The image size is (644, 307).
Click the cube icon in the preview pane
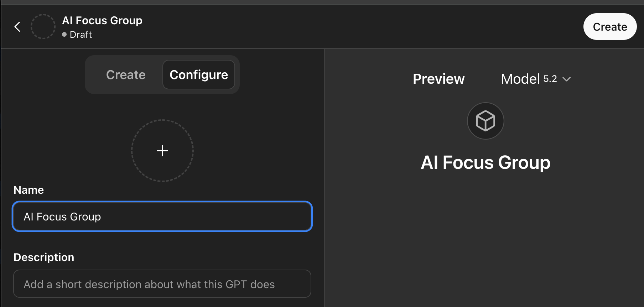(x=485, y=121)
